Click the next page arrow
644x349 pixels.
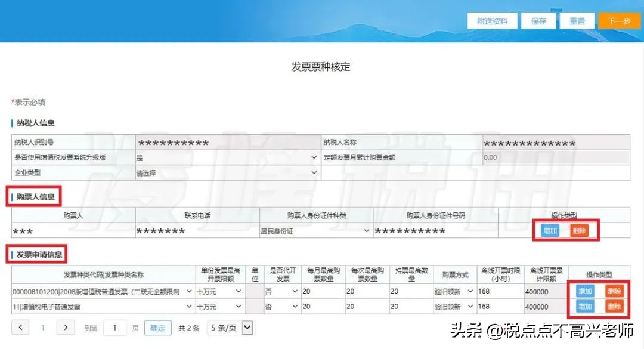click(66, 327)
